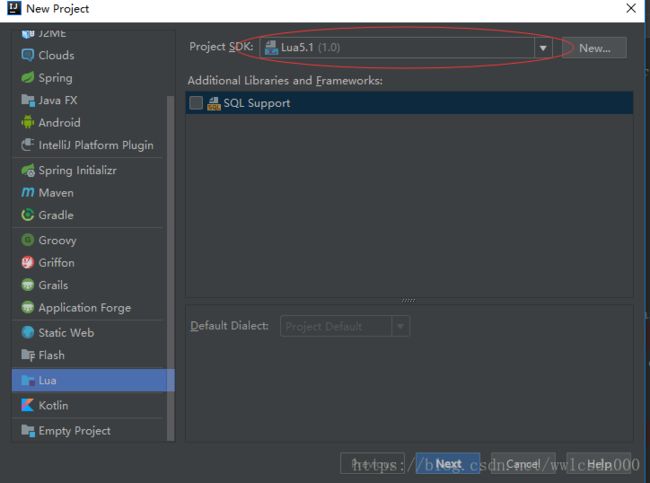
Task: Click the Lua5.1 SDK icon
Action: tap(271, 48)
